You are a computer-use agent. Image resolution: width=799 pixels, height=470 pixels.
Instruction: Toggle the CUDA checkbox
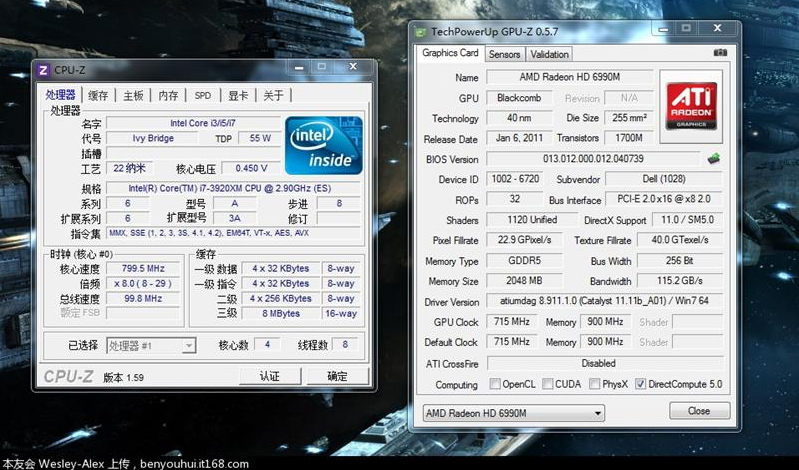pos(547,383)
